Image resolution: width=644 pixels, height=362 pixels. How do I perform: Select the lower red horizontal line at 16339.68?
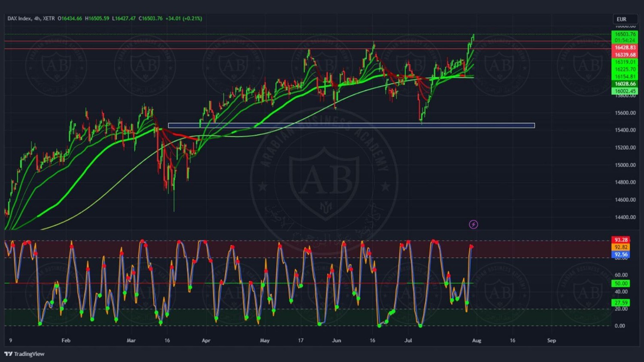point(307,48)
